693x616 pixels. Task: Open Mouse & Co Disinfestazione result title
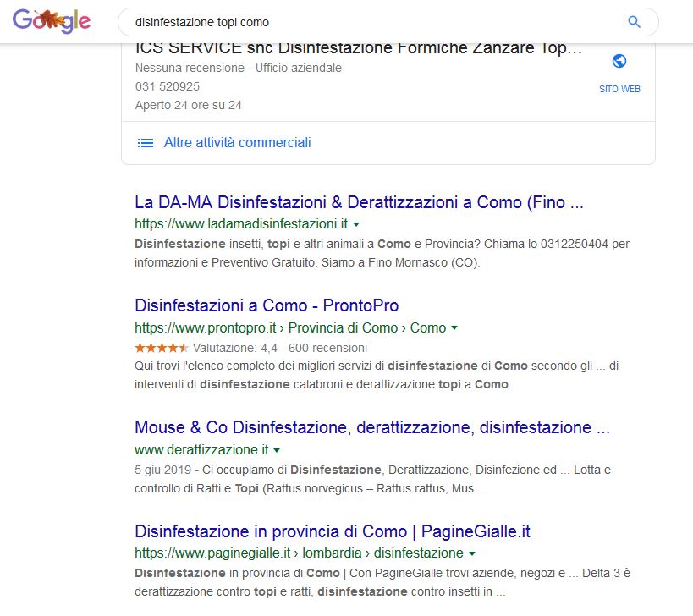tap(372, 428)
